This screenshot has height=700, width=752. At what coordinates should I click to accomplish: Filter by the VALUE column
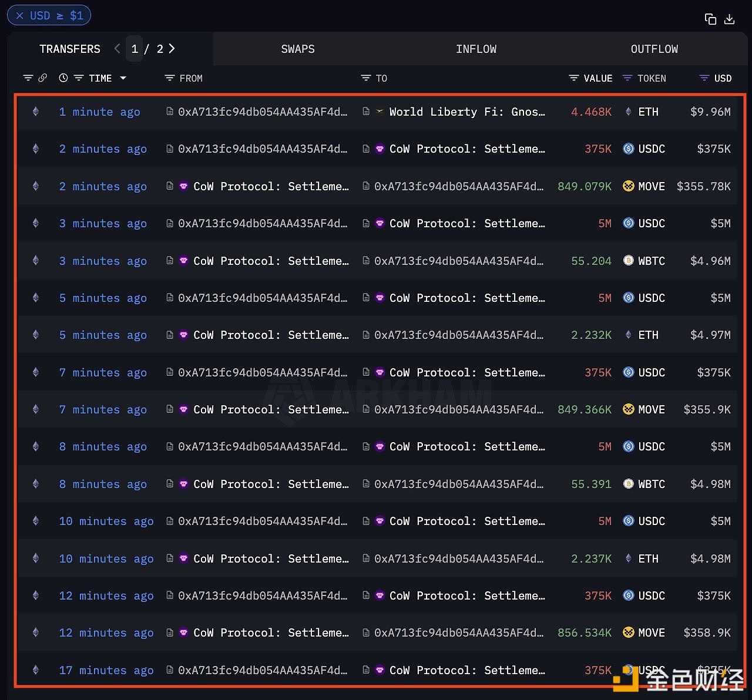[x=574, y=78]
